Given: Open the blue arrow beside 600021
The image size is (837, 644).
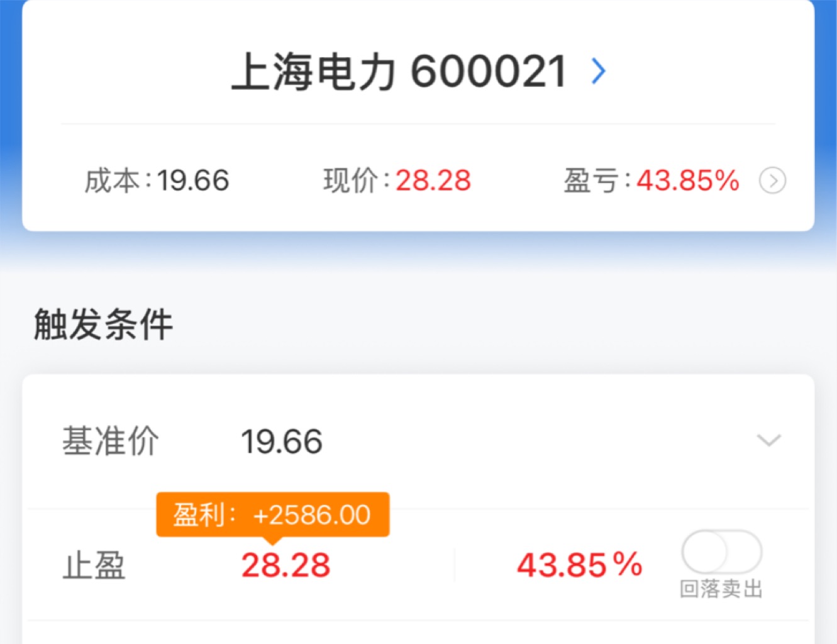Looking at the screenshot, I should tap(599, 70).
